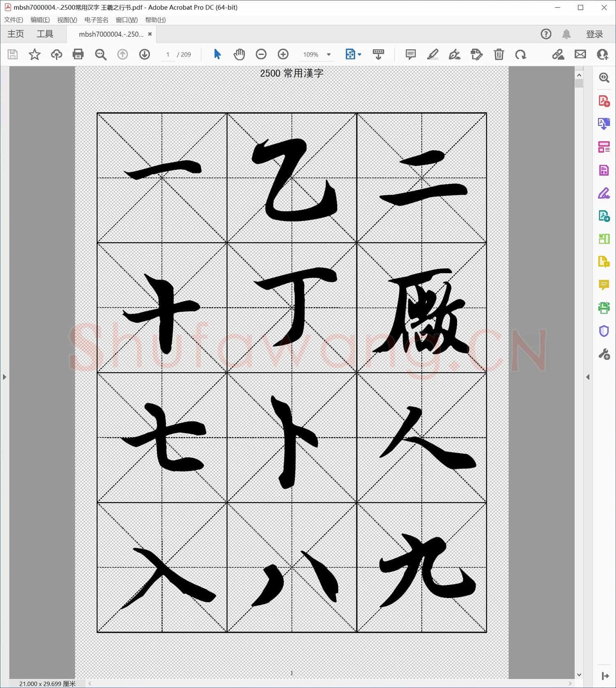Viewport: 616px width, 688px height.
Task: Delete page with trash icon
Action: point(499,54)
